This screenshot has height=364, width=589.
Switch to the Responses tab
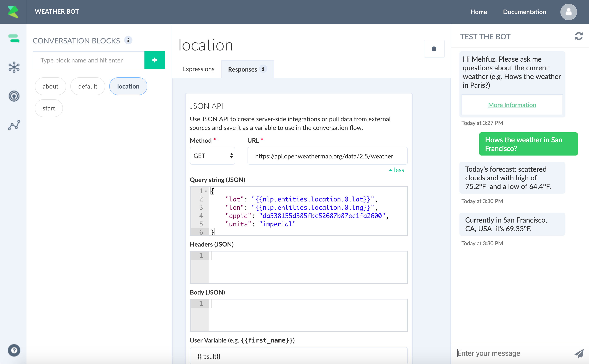[x=247, y=69]
